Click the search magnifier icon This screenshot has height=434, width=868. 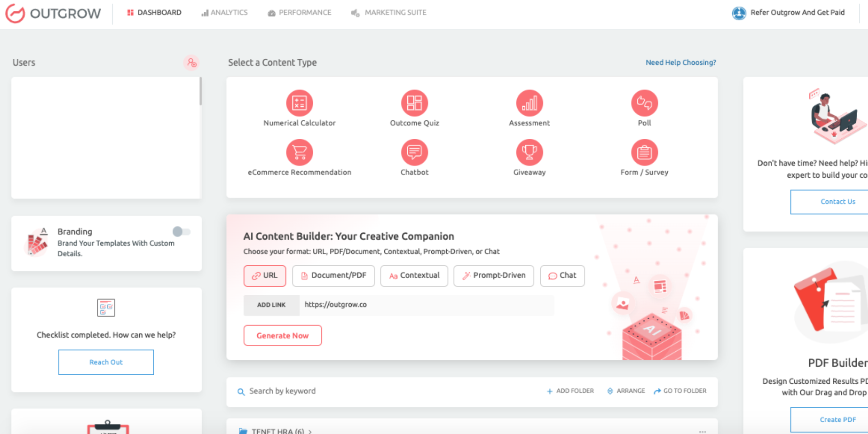click(x=241, y=392)
